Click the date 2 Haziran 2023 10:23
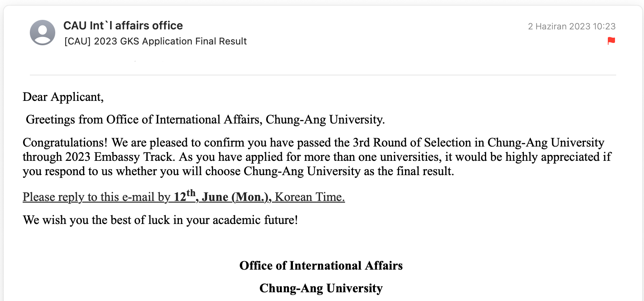Screen dimensions: 644x301 click(x=572, y=27)
